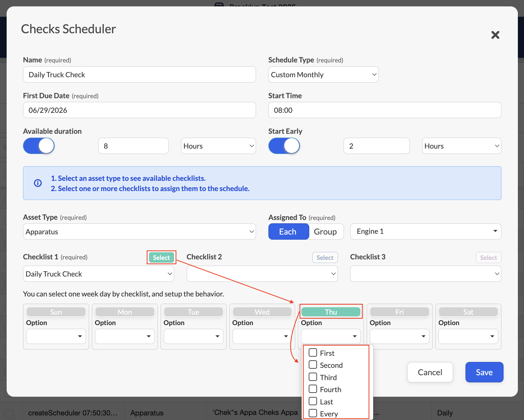
Task: Click Select button for Checklist 3
Action: tap(488, 257)
